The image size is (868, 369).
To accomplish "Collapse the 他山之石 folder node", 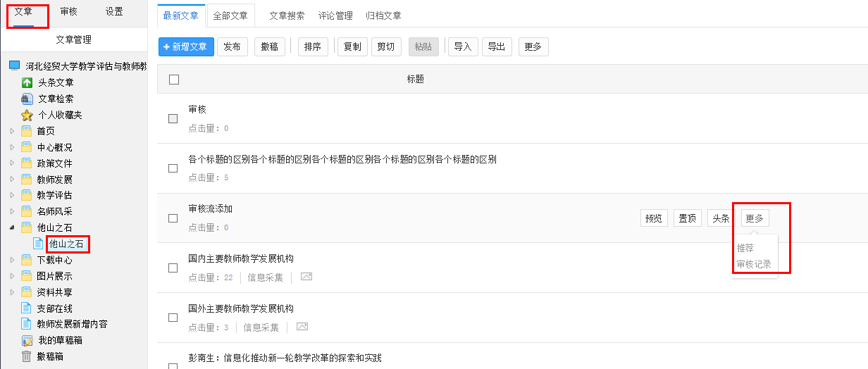I will [12, 227].
